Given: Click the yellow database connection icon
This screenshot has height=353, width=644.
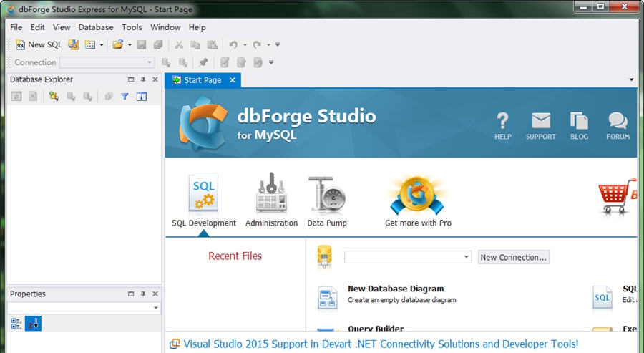Looking at the screenshot, I should click(324, 257).
